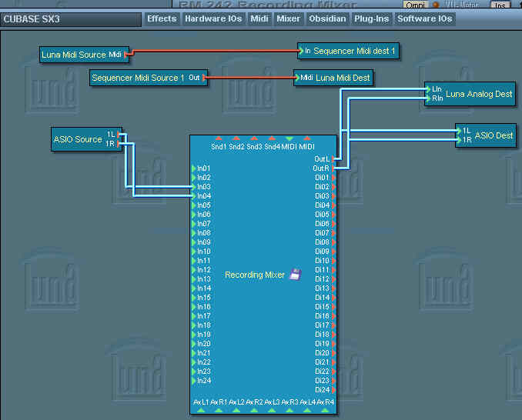This screenshot has height=420, width=522.
Task: Open the Hardware IOs menu
Action: coord(213,19)
